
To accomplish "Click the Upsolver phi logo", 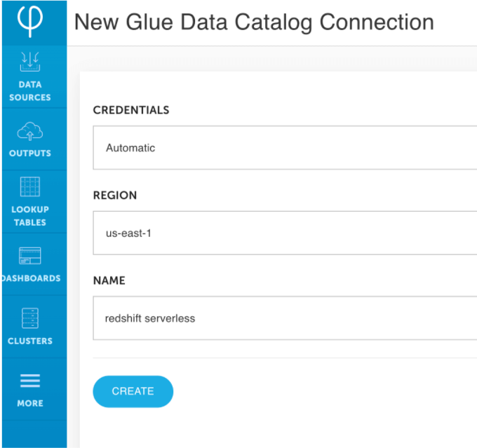I will pyautogui.click(x=29, y=21).
